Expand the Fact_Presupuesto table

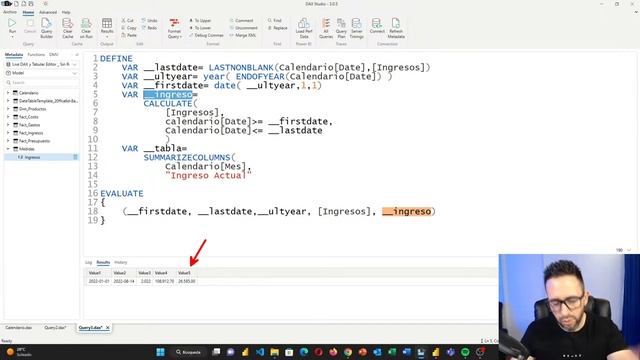tap(8, 141)
